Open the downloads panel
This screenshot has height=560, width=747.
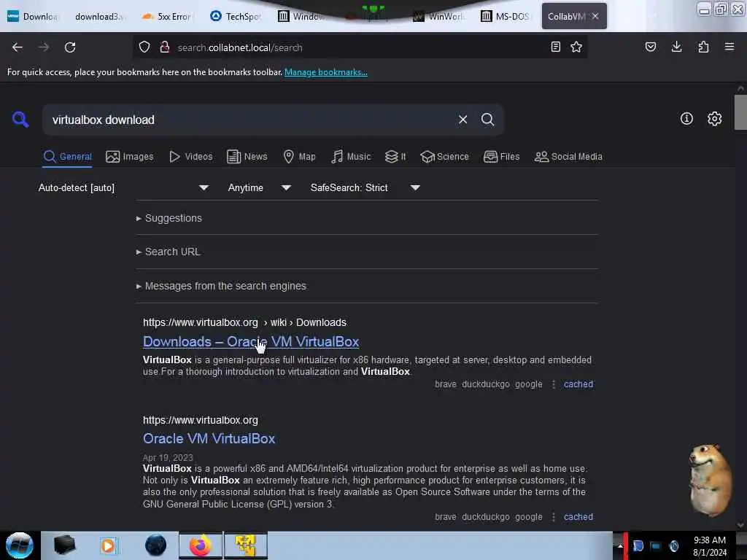676,47
